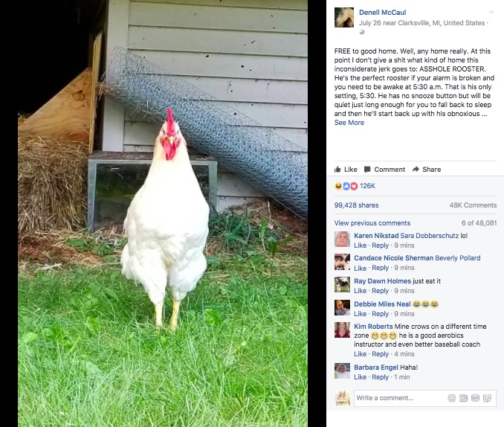The image size is (504, 427).
Task: Open Barbara Engel's profile picture
Action: click(x=343, y=371)
